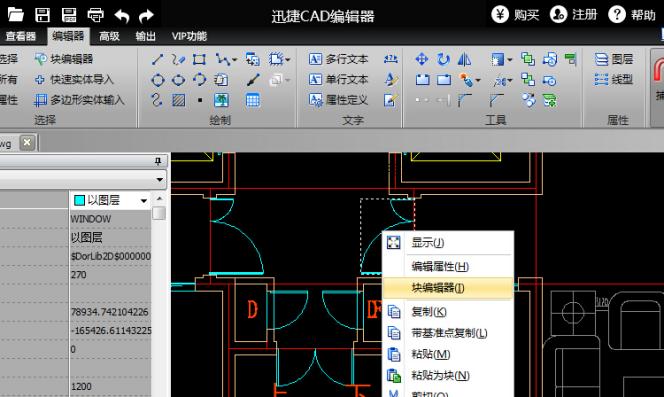Click the Fillet corner tool icon

465,100
